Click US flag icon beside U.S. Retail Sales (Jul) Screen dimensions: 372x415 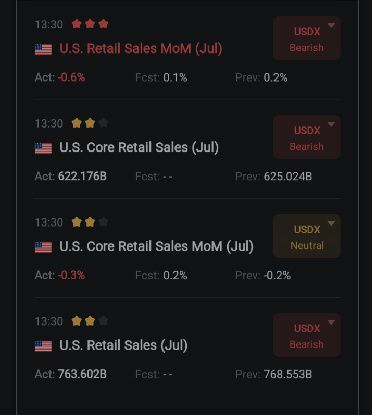(x=43, y=346)
